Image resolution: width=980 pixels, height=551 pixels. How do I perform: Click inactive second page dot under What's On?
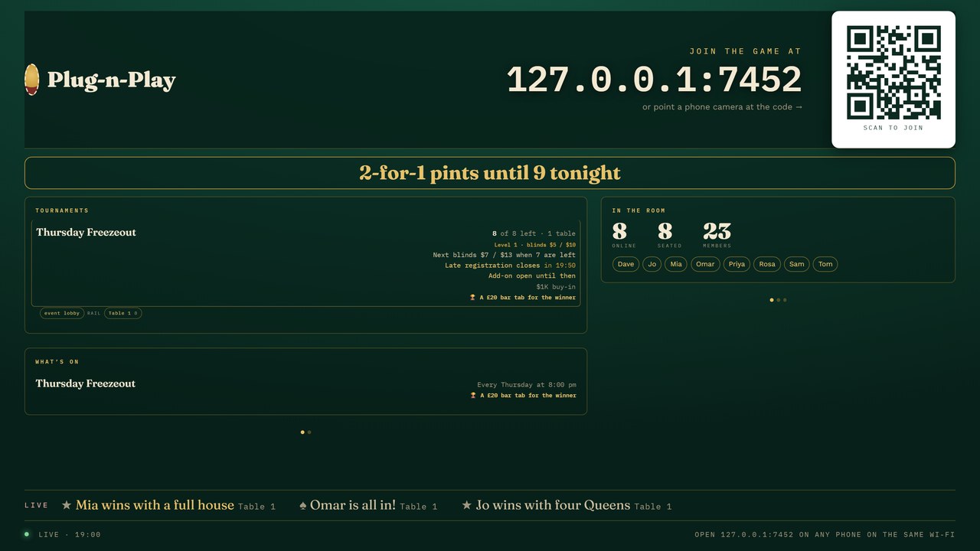[309, 432]
